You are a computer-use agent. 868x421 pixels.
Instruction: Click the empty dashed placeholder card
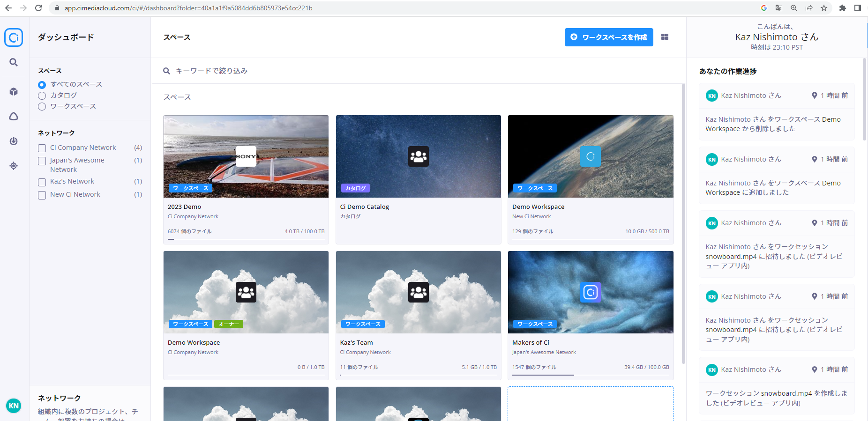click(x=591, y=404)
